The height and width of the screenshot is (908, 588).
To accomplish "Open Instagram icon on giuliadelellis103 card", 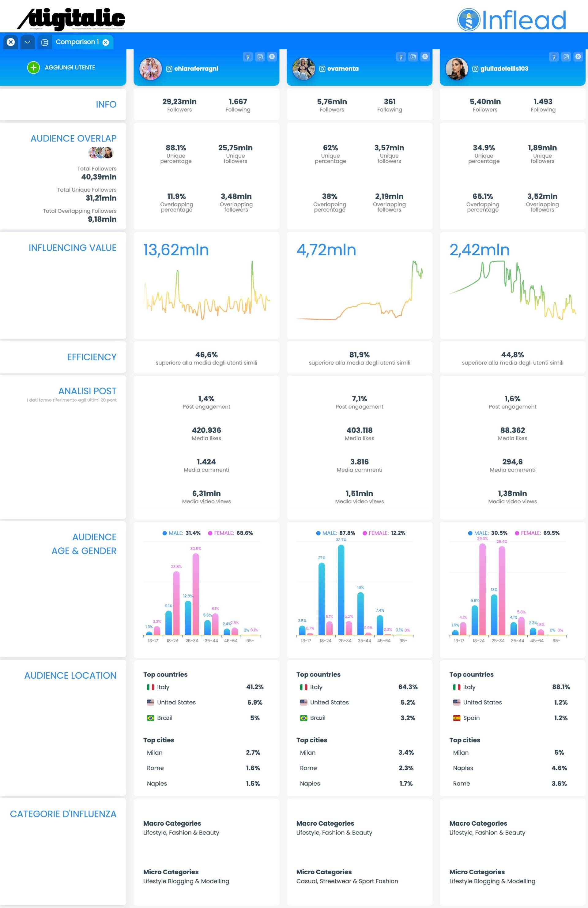I will pyautogui.click(x=566, y=57).
